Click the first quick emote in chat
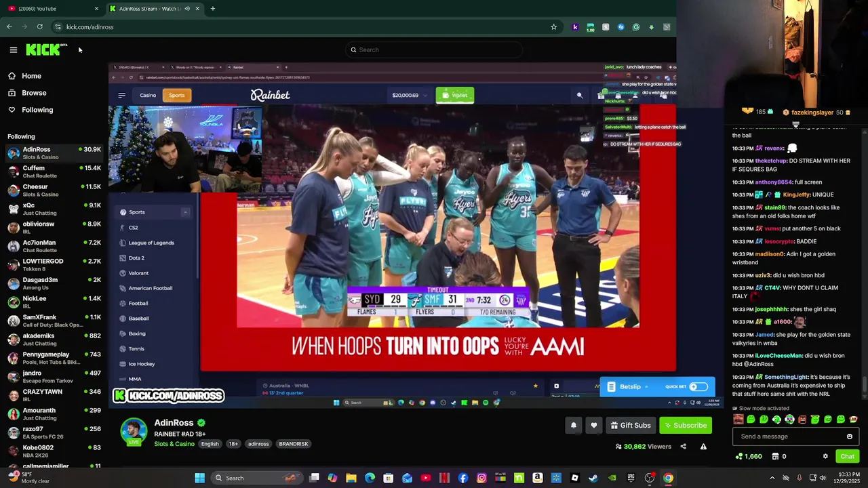The width and height of the screenshot is (868, 488). pyautogui.click(x=738, y=420)
